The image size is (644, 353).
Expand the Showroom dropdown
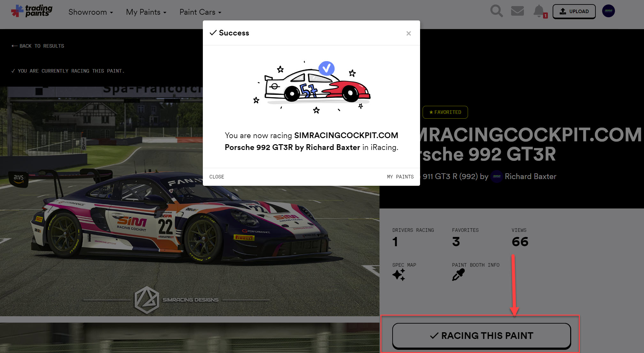(x=90, y=12)
